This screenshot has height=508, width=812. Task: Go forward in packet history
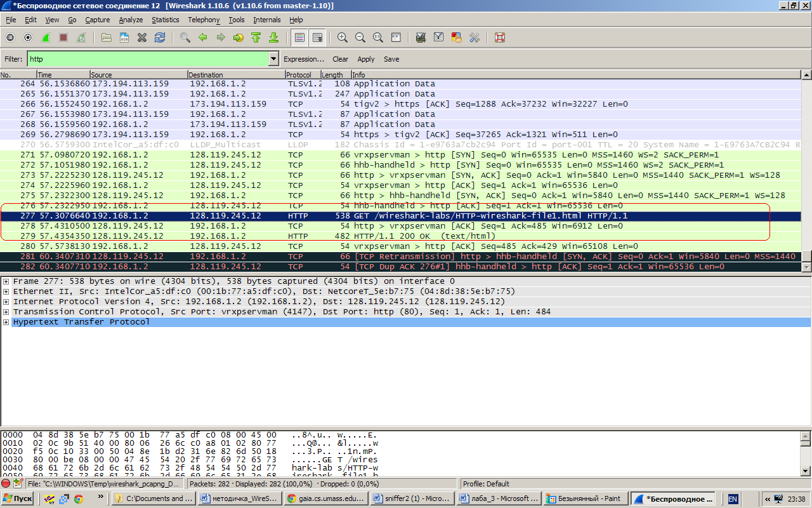(x=221, y=37)
